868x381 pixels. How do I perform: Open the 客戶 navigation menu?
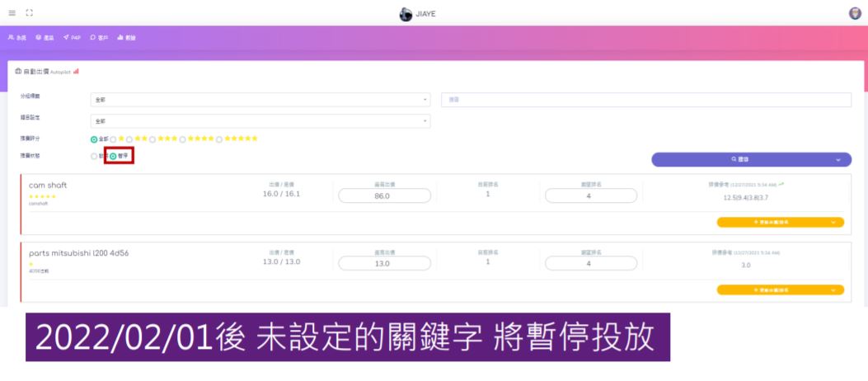click(99, 38)
